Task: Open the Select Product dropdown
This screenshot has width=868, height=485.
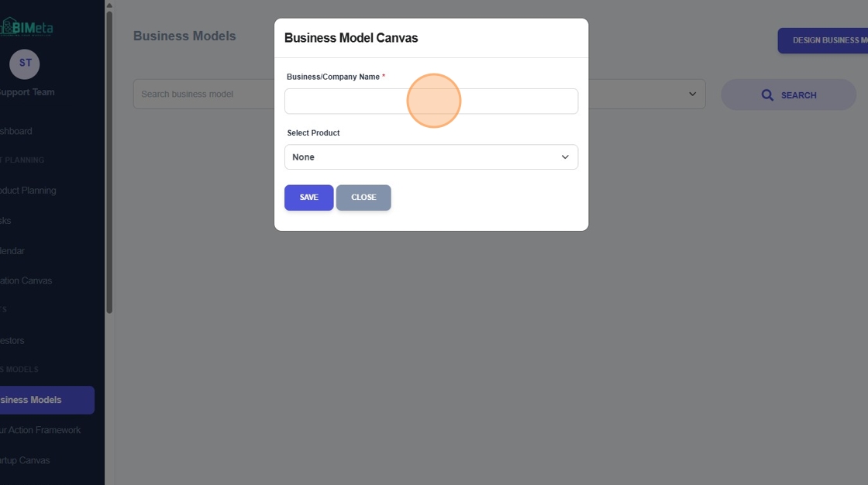Action: coord(431,157)
